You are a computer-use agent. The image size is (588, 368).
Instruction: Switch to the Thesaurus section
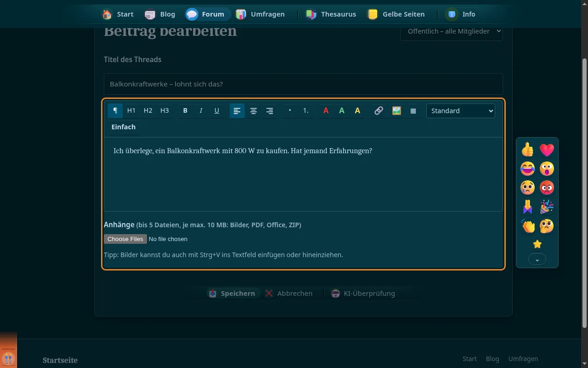331,14
